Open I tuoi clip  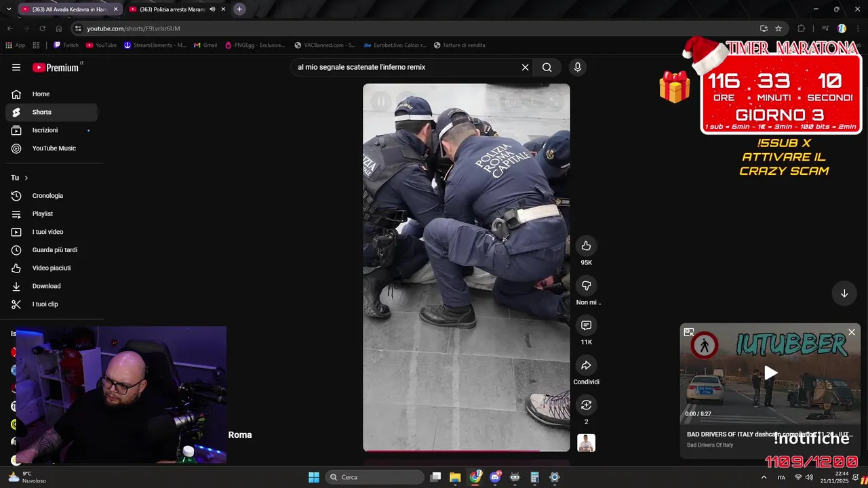(x=52, y=304)
